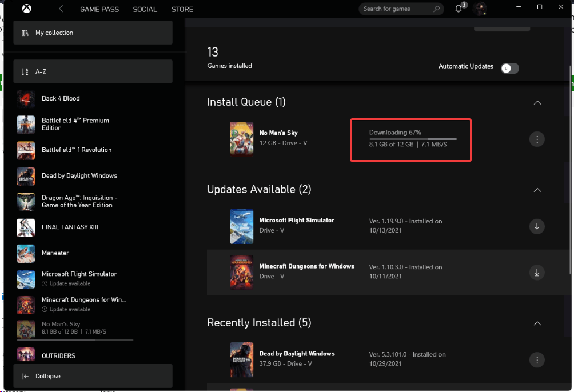Click Minecraft Dungeons for Windows title in updates
The image size is (574, 392).
(307, 266)
